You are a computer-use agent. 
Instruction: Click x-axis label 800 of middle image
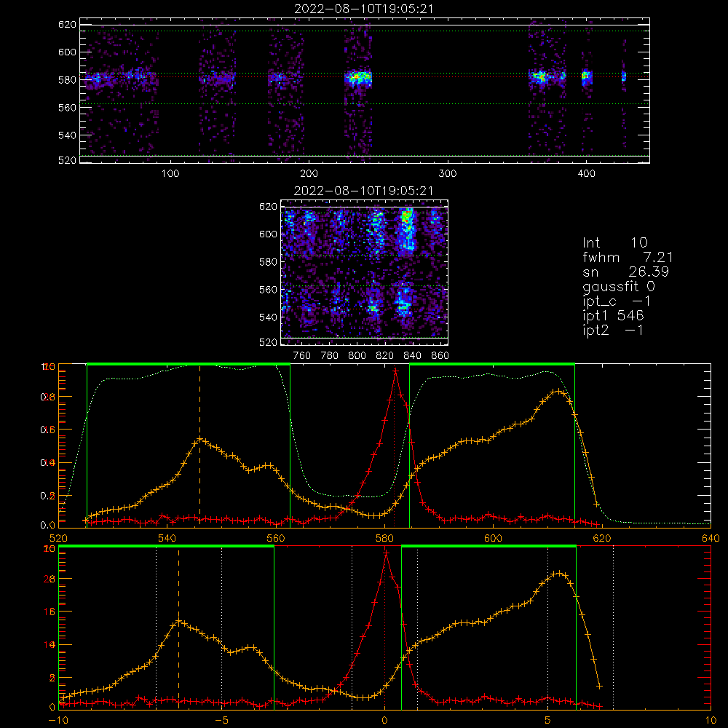click(357, 356)
